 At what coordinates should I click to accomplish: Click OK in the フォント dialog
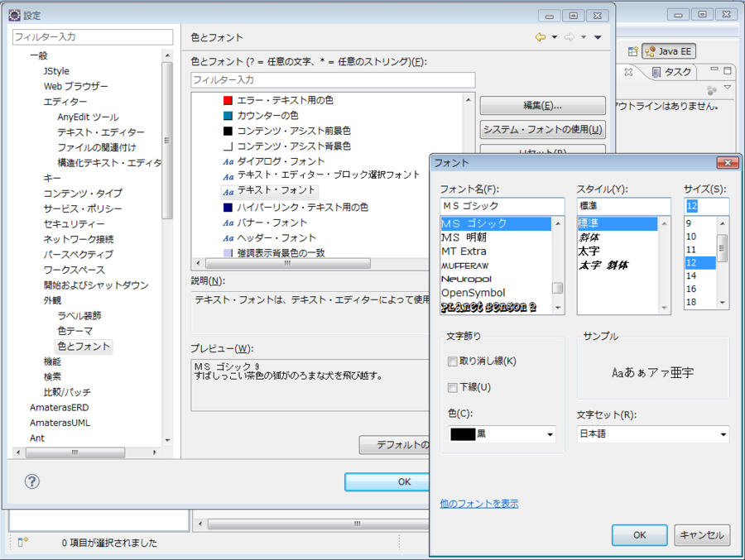(x=640, y=535)
